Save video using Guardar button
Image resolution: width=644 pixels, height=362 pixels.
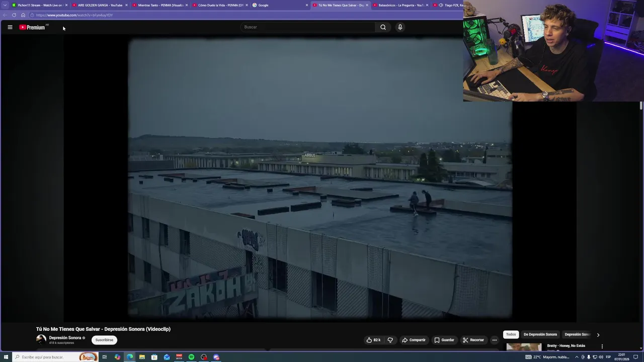(444, 340)
